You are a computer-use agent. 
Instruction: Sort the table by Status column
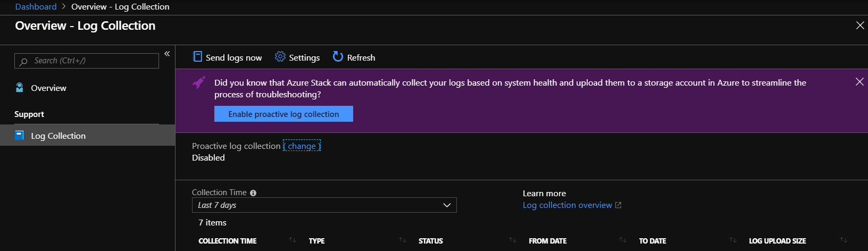(x=513, y=241)
